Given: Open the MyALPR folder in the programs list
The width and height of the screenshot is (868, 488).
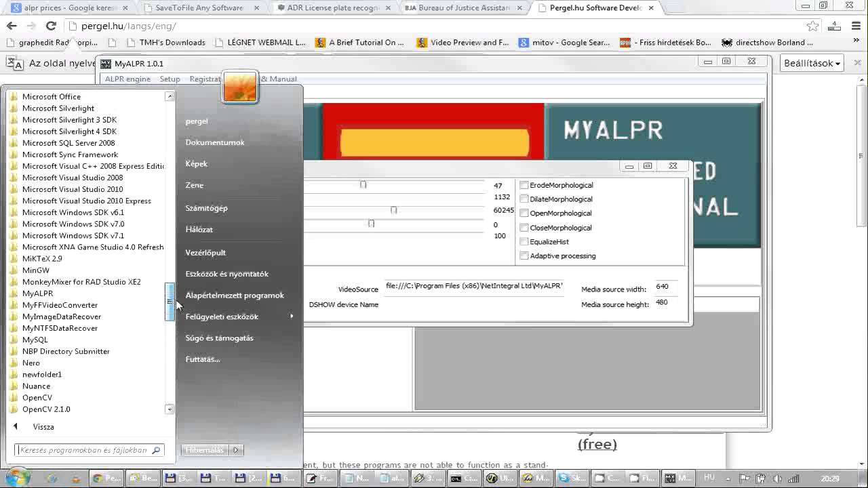Looking at the screenshot, I should 37,293.
